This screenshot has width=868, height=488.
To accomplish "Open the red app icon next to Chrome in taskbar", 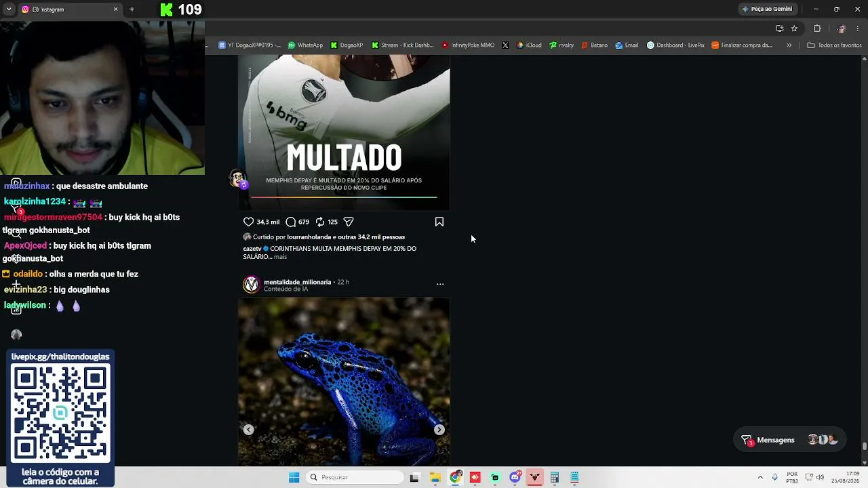I will click(475, 477).
